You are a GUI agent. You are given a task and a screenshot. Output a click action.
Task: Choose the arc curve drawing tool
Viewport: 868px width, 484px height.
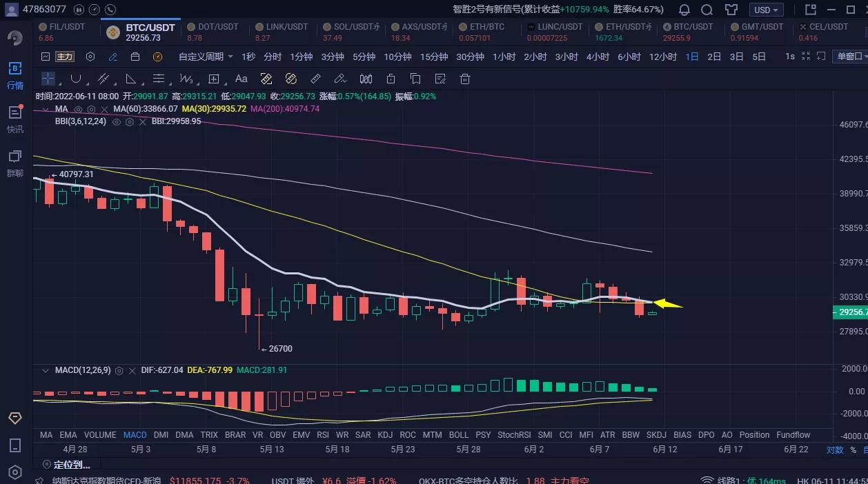tap(76, 79)
